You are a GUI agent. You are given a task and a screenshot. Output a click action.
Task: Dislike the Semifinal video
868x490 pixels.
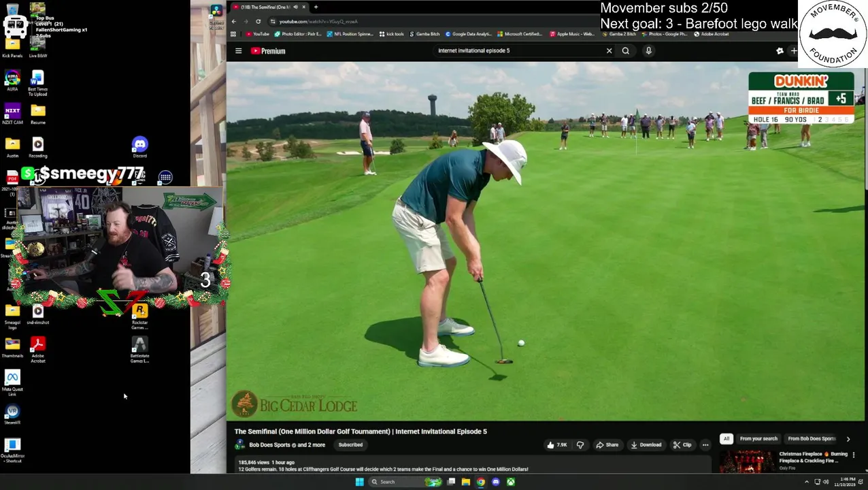coord(580,445)
